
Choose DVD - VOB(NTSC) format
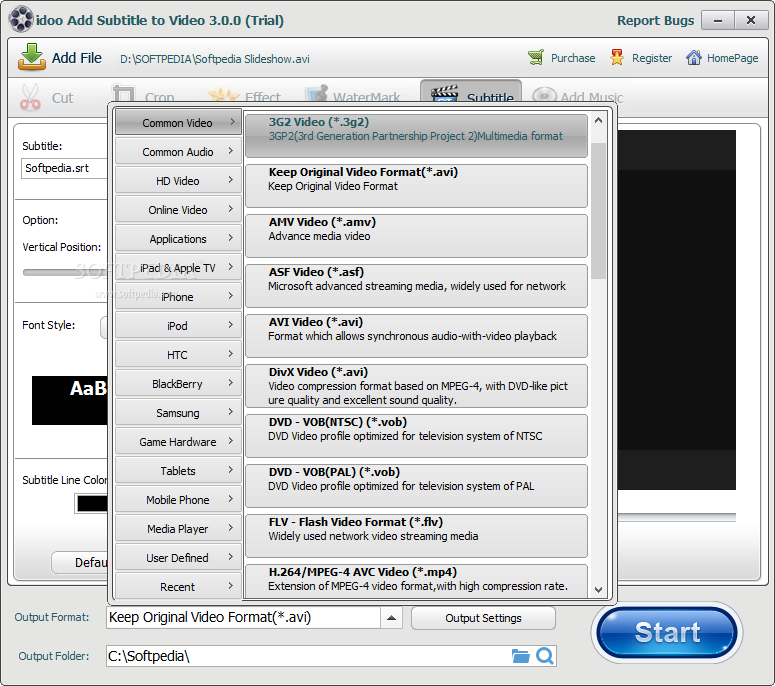(x=417, y=435)
